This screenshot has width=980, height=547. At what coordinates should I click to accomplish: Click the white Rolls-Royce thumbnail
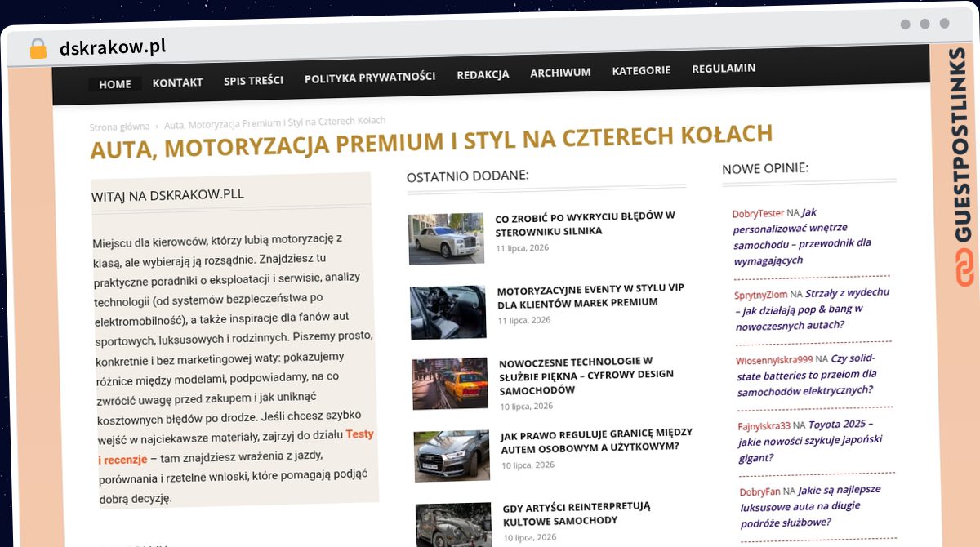point(446,238)
